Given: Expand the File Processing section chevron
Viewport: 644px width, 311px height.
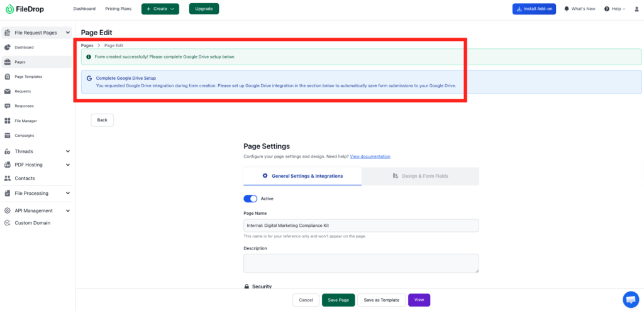Looking at the screenshot, I should 68,194.
